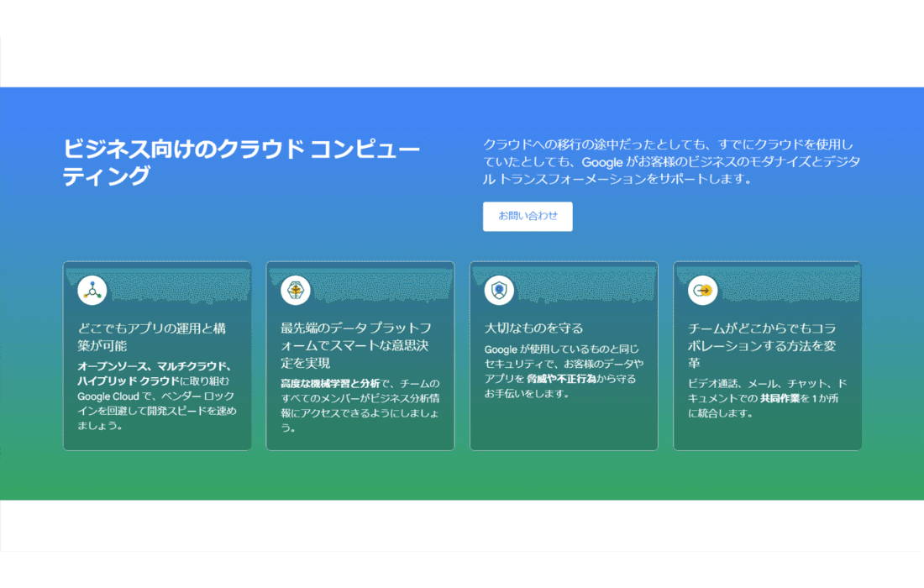Click heading ビジネス向けのクラウド コンピューティング
This screenshot has height=588, width=924.
click(x=241, y=162)
